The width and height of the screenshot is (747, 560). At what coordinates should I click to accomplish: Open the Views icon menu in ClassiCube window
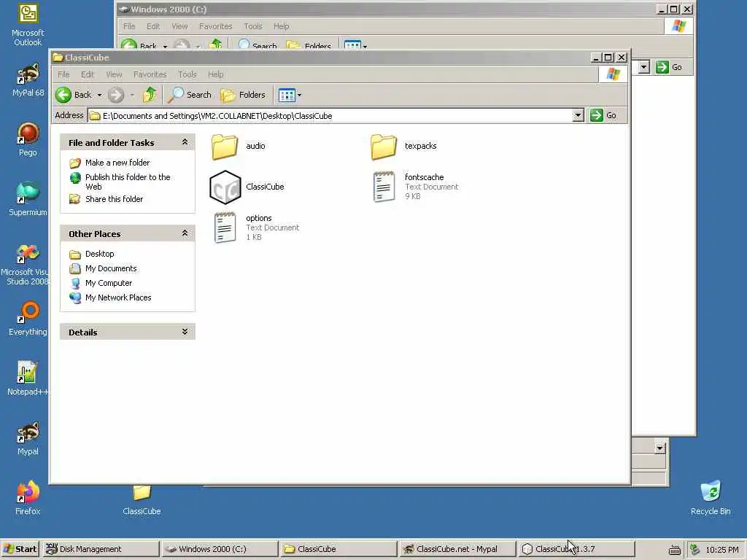[287, 95]
